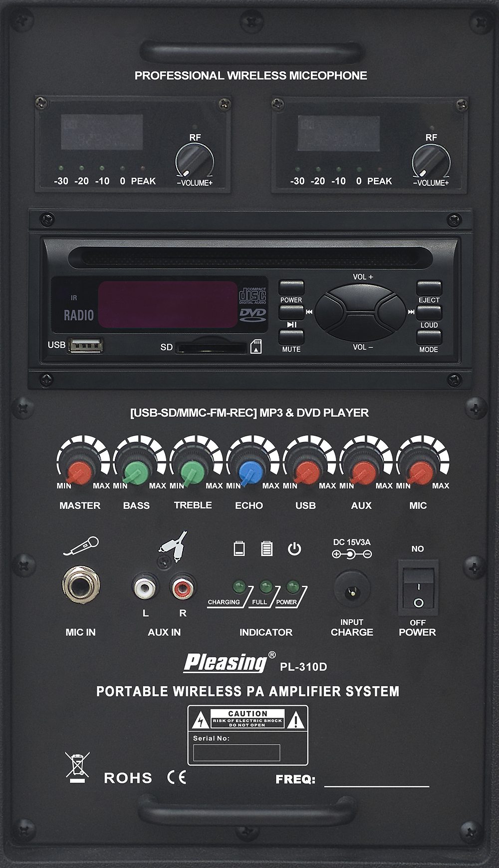Viewport: 499px width, 868px height.
Task: Click the empty battery symbol above CHARGING
Action: coord(240,548)
